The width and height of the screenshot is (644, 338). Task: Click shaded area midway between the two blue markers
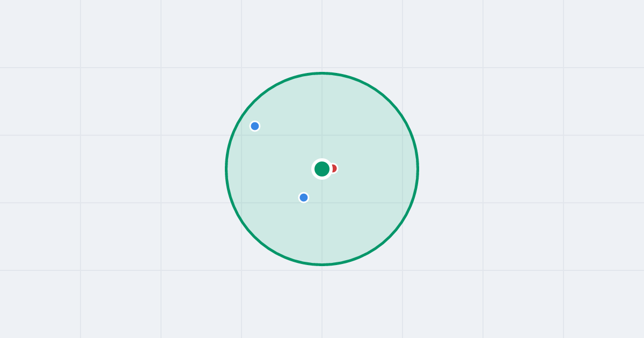(279, 161)
